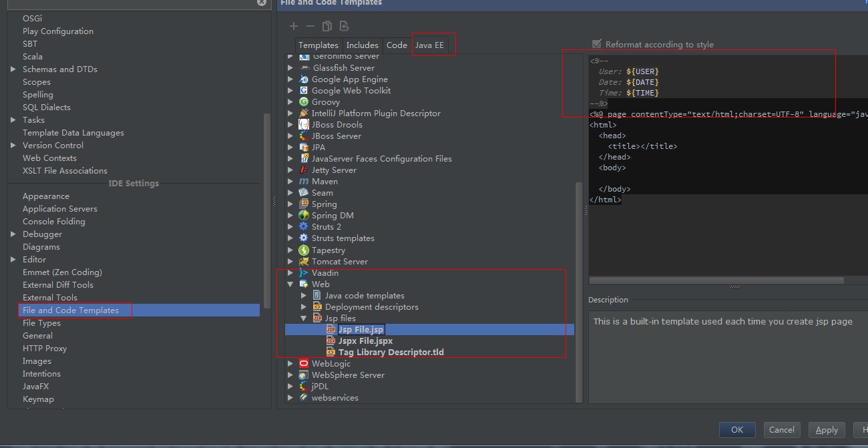The height and width of the screenshot is (448, 868).
Task: Click the OK button
Action: (737, 430)
